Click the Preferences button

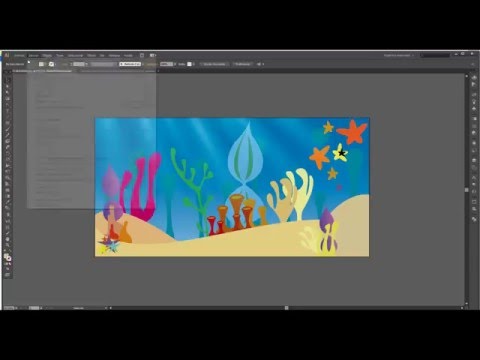(x=243, y=64)
